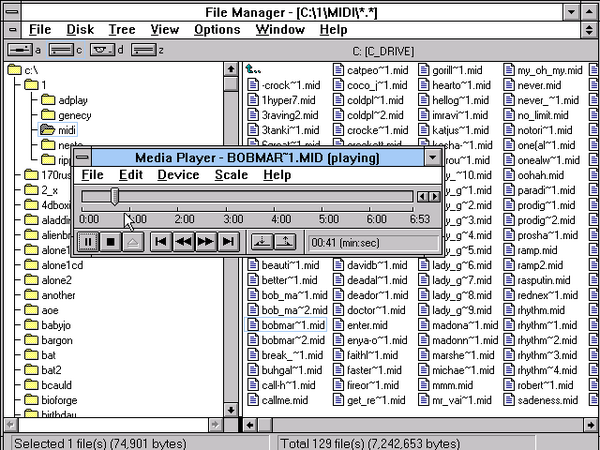Pause playback in Media Player
Viewport: 600px width, 450px height.
point(88,242)
